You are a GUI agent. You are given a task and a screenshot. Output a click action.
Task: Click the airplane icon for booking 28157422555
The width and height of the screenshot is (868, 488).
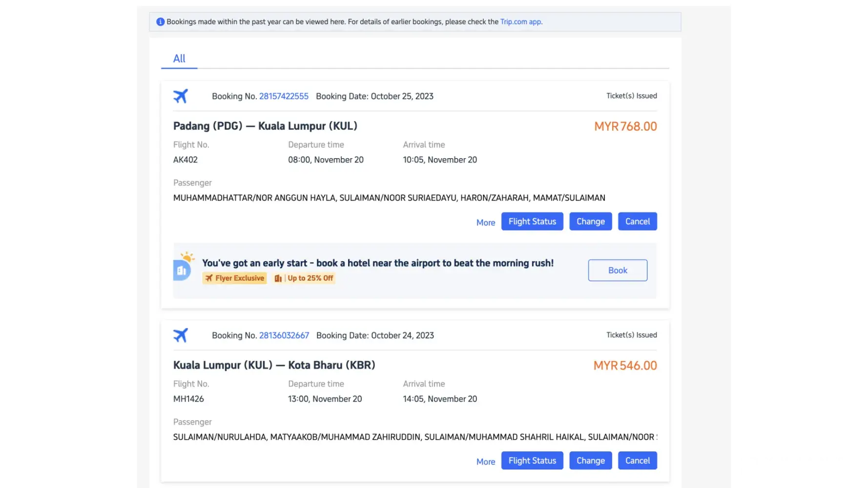[181, 96]
